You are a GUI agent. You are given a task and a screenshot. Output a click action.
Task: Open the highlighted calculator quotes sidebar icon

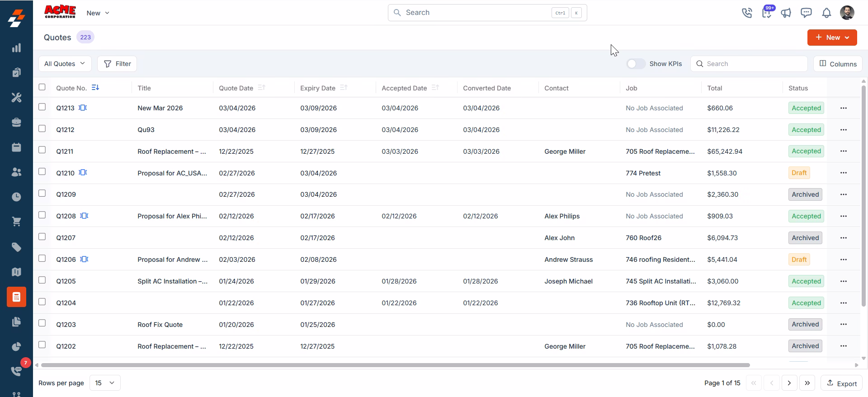16,297
